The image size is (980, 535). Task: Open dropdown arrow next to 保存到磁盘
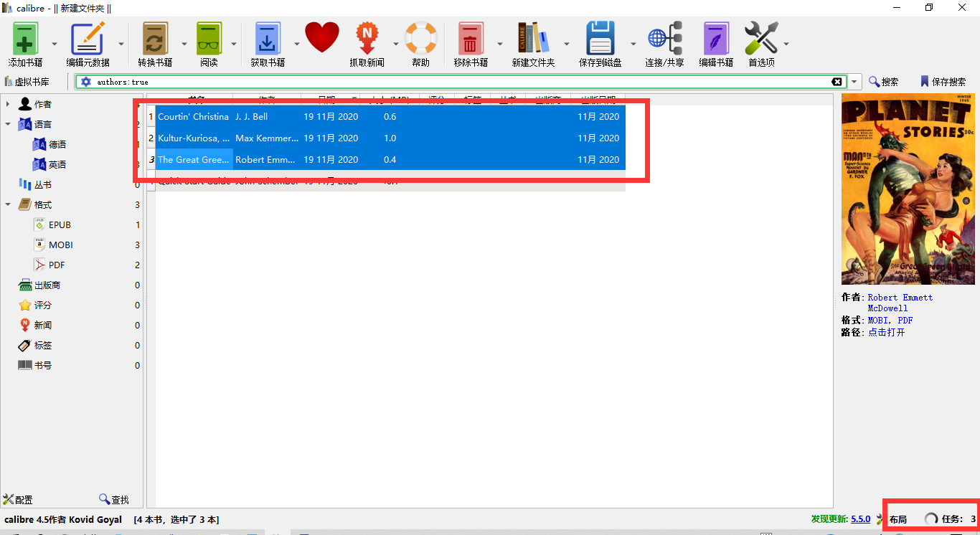click(633, 44)
